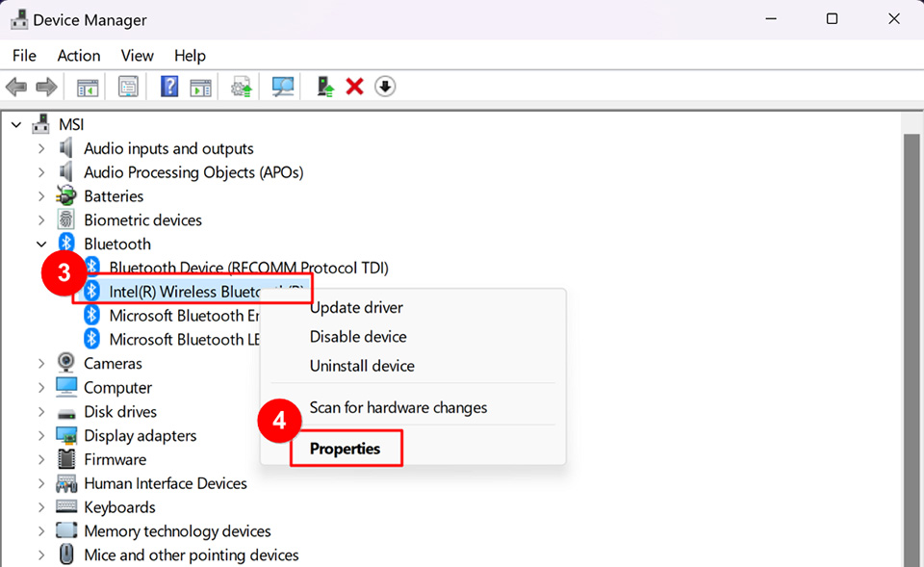Click the Display adapters icon
Screen dimensions: 924x567
[66, 435]
